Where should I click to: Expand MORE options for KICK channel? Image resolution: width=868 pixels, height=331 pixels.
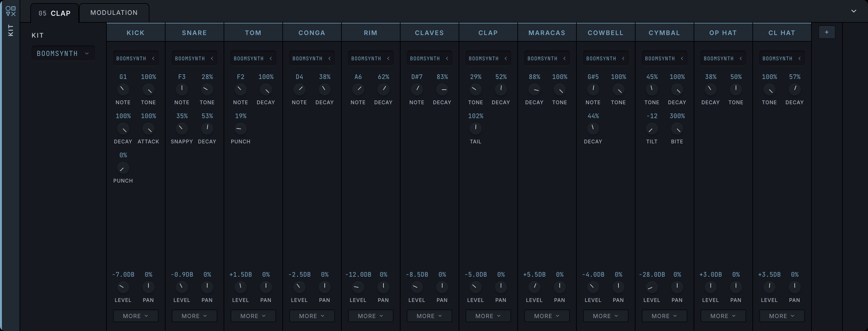point(136,316)
